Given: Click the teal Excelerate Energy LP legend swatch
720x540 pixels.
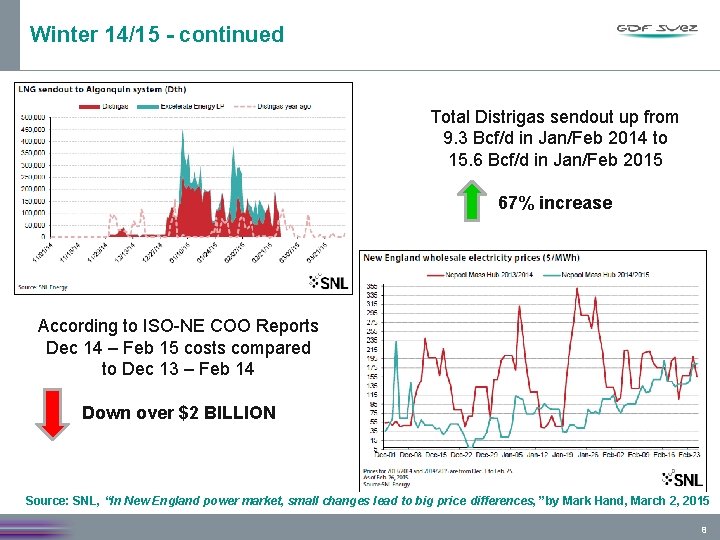Looking at the screenshot, I should pos(147,107).
